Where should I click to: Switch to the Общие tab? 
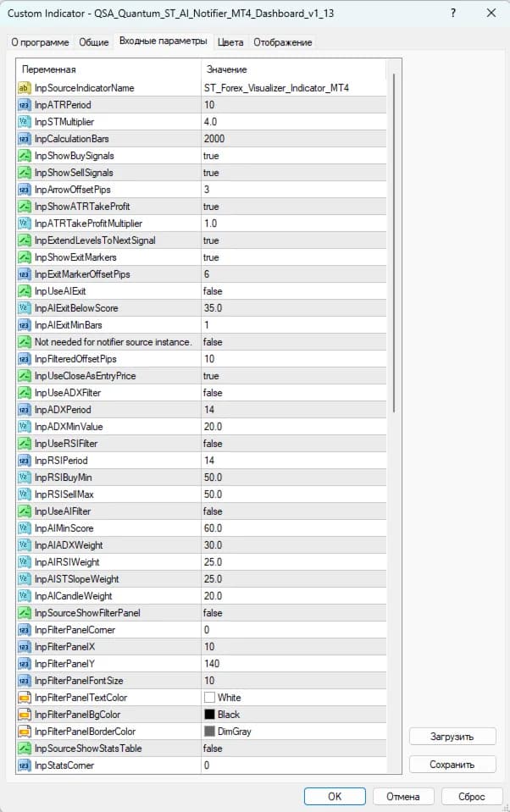coord(94,42)
